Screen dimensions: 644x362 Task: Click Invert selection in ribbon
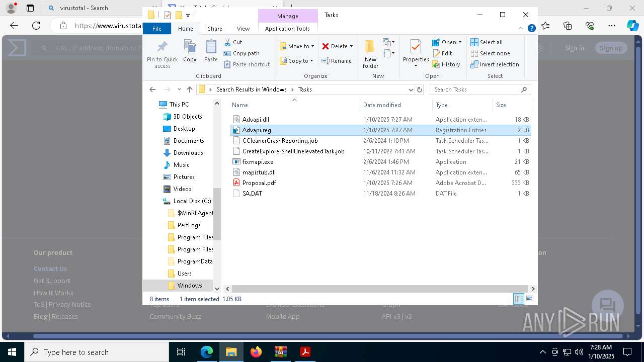point(495,64)
